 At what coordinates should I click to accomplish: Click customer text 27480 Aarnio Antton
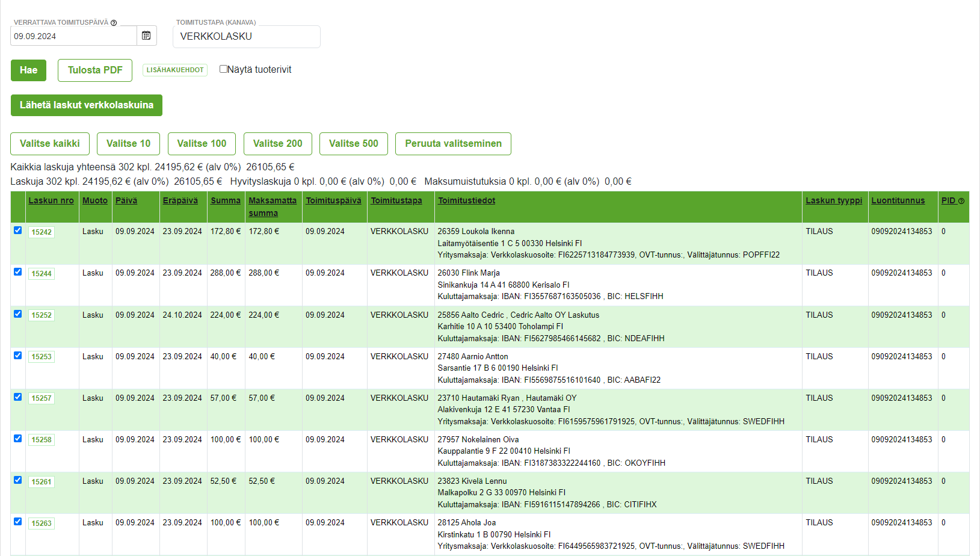[473, 356]
